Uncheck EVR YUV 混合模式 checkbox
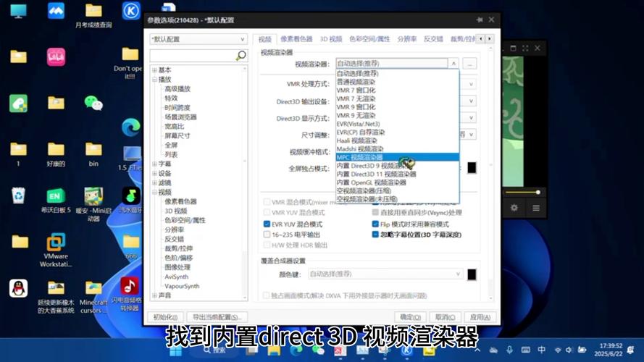The height and width of the screenshot is (362, 644). [x=267, y=224]
